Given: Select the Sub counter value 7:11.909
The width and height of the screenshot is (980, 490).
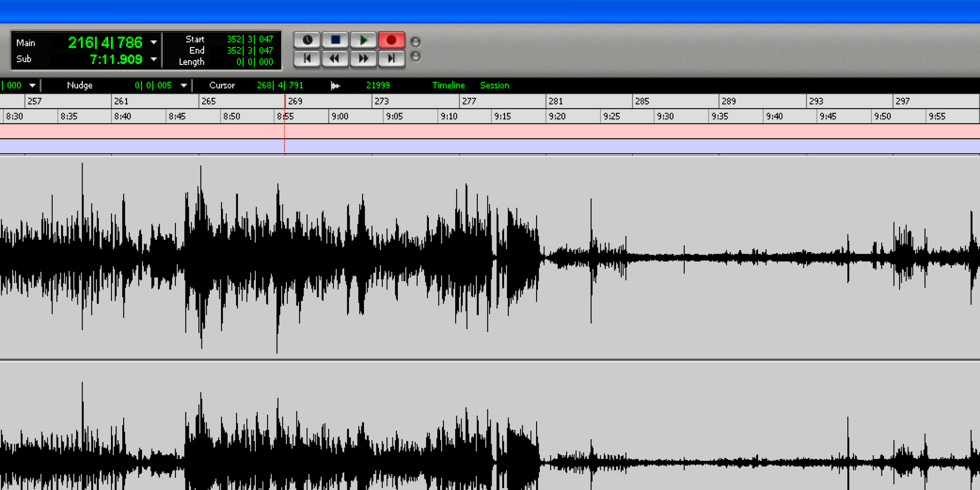Looking at the screenshot, I should click(116, 59).
